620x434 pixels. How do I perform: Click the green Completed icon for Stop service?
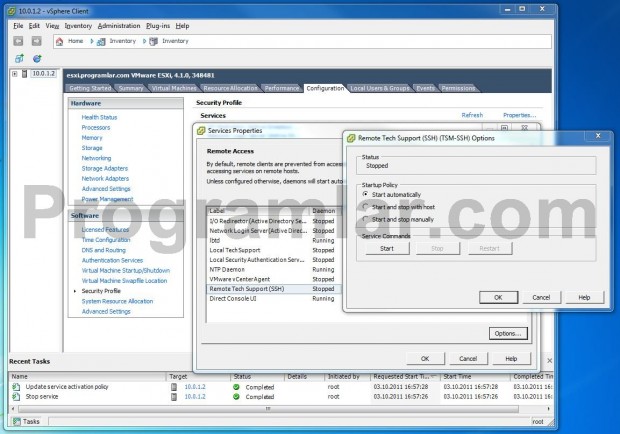click(x=236, y=396)
